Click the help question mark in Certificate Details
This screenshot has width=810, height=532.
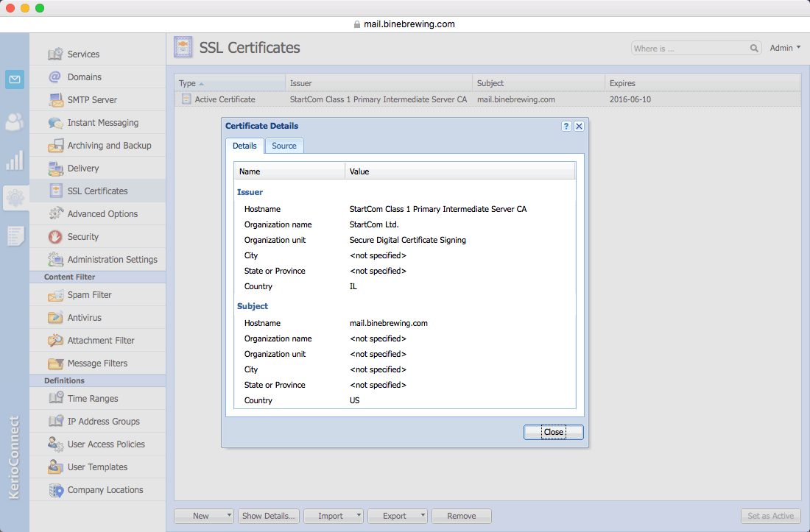tap(566, 126)
